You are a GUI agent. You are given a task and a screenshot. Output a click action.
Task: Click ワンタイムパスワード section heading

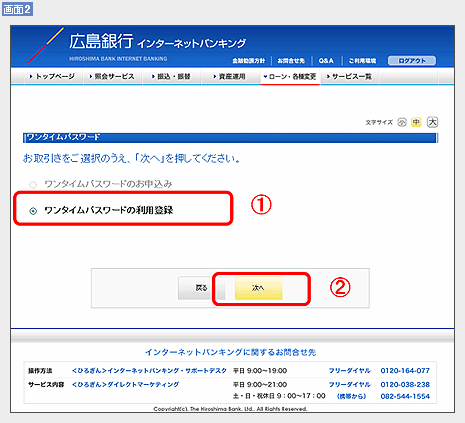tap(63, 137)
